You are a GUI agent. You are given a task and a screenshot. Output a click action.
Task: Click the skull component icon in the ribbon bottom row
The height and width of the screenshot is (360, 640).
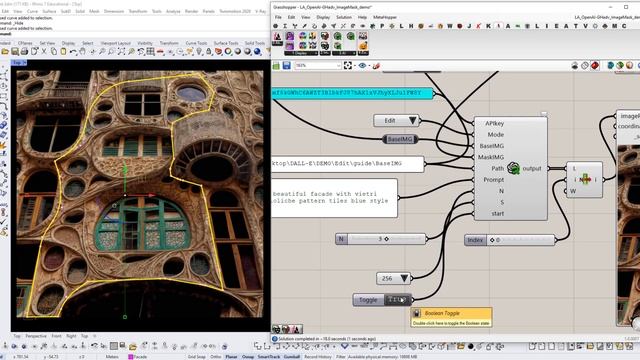point(324,45)
